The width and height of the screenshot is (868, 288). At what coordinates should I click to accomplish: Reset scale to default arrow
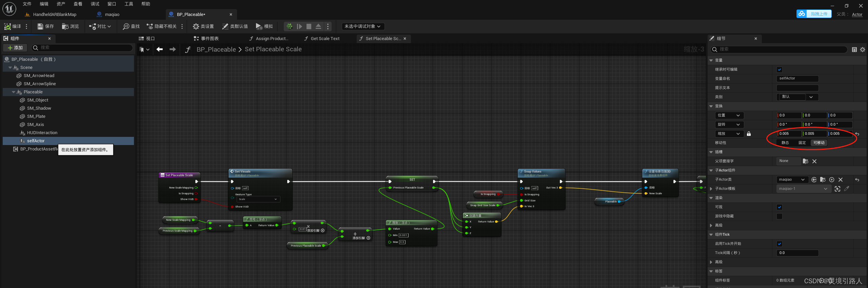click(x=857, y=134)
